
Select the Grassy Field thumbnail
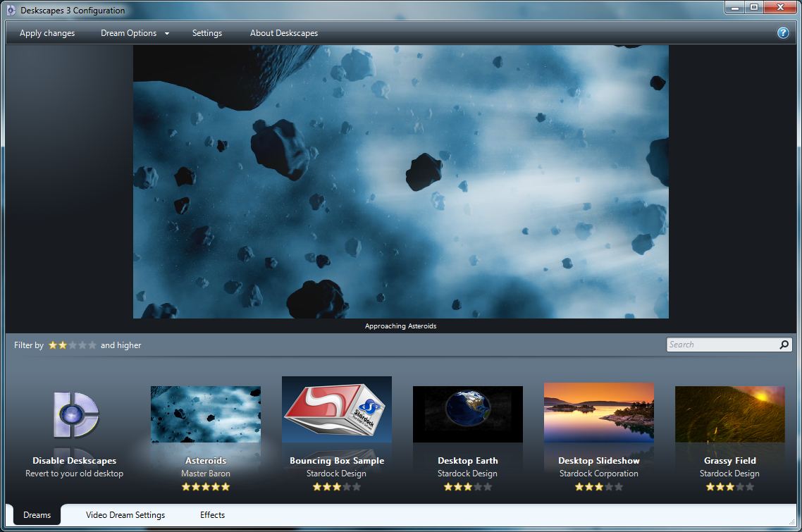(730, 414)
